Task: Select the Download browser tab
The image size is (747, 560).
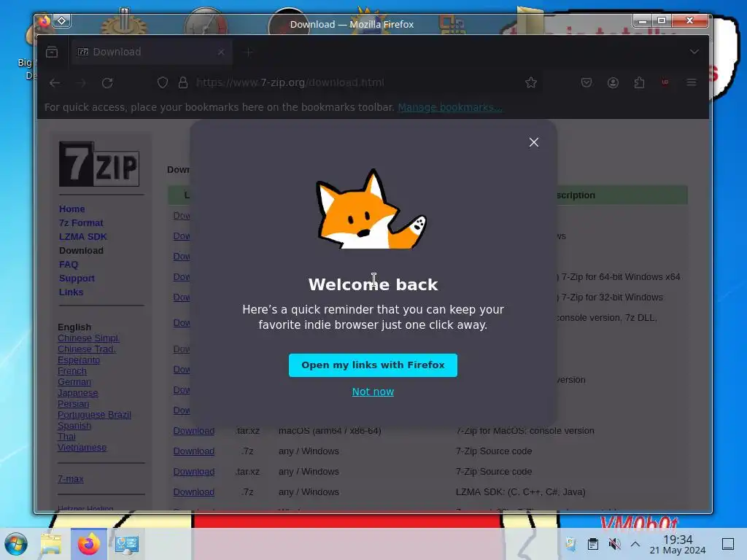Action: point(152,52)
